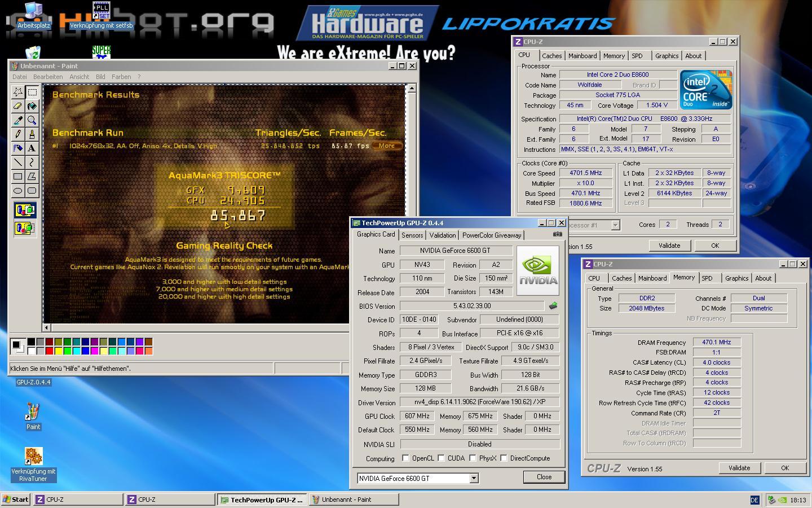The image size is (812, 508).
Task: Select the transparent selection mode option in Paint
Action: click(25, 228)
